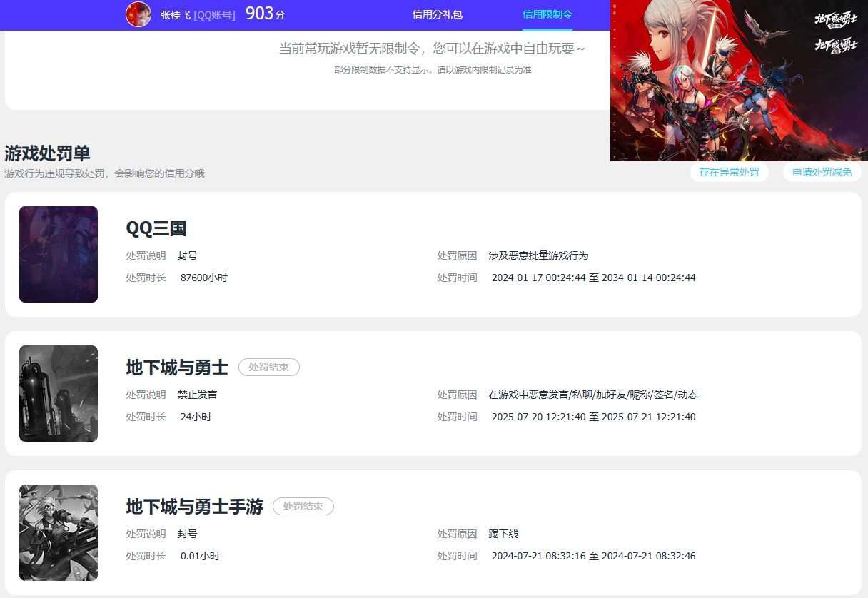Switch to 信用分礼包 tab
This screenshot has height=598, width=868.
(x=438, y=14)
